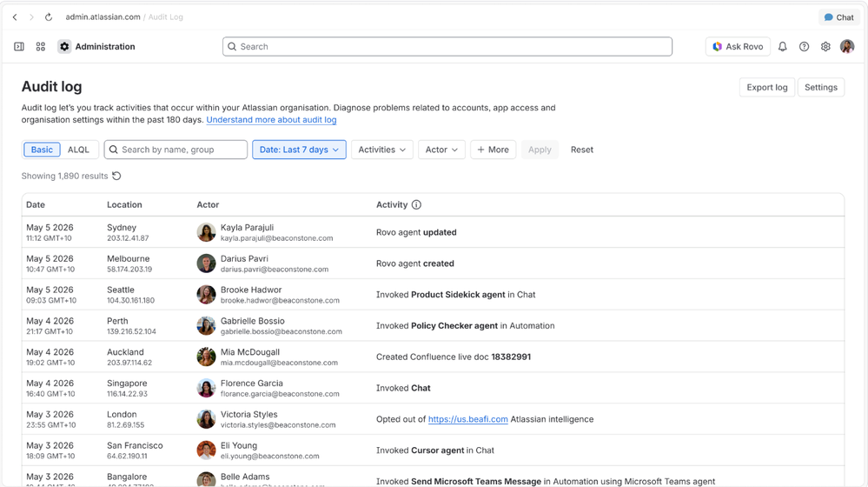Click the Actor column header
The width and height of the screenshot is (868, 487).
[209, 205]
